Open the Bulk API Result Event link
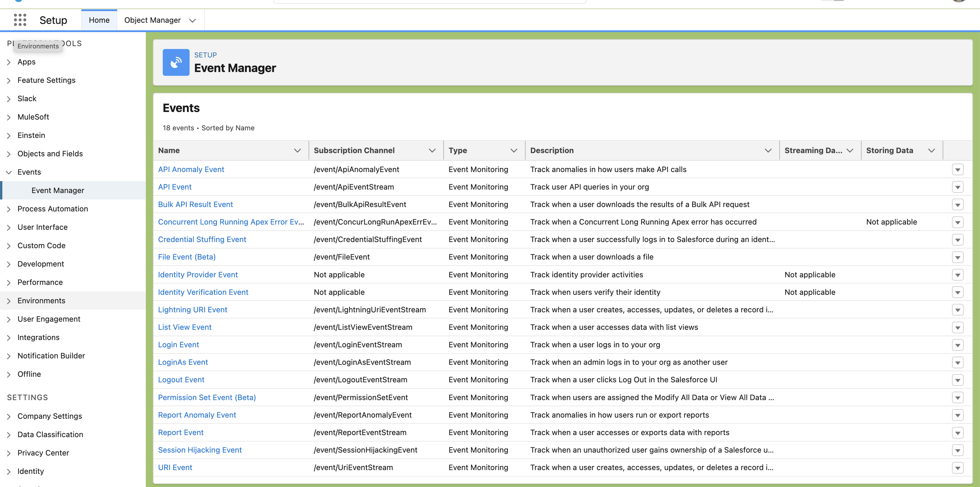Image resolution: width=980 pixels, height=487 pixels. click(195, 204)
